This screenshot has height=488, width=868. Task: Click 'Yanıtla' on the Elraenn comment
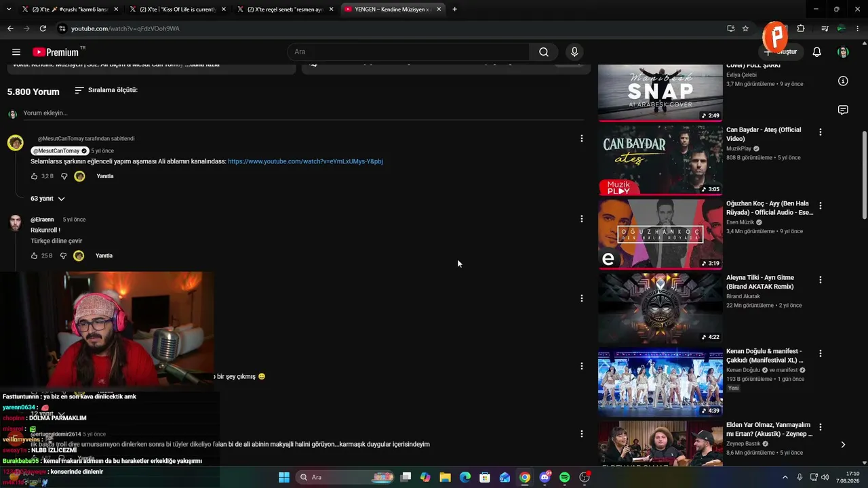tap(104, 256)
